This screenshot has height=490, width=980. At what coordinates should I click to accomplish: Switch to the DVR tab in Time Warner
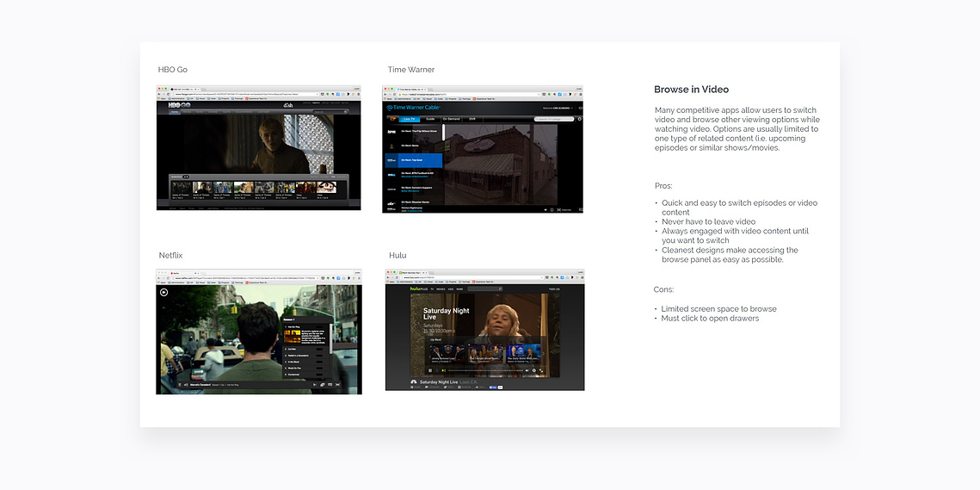(x=472, y=119)
